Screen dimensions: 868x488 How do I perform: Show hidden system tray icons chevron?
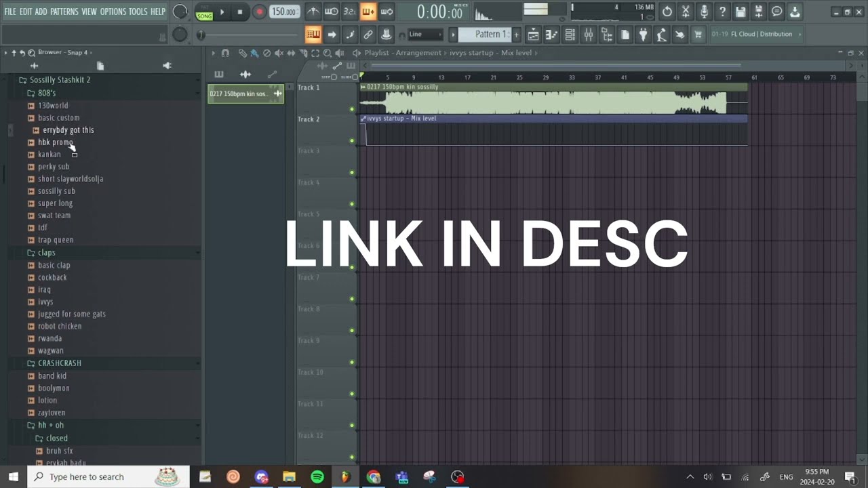(x=690, y=476)
